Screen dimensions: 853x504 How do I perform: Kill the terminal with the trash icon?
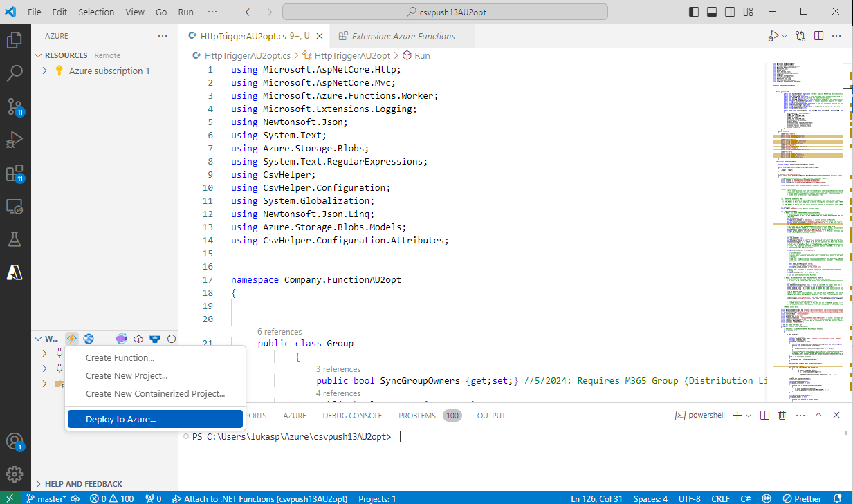click(x=782, y=416)
